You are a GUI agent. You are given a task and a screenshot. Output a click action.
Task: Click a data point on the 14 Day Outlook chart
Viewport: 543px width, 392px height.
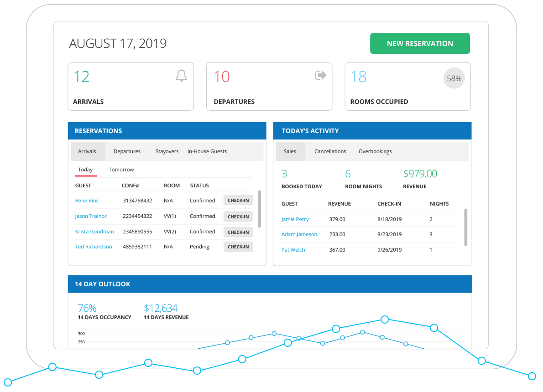tap(385, 320)
